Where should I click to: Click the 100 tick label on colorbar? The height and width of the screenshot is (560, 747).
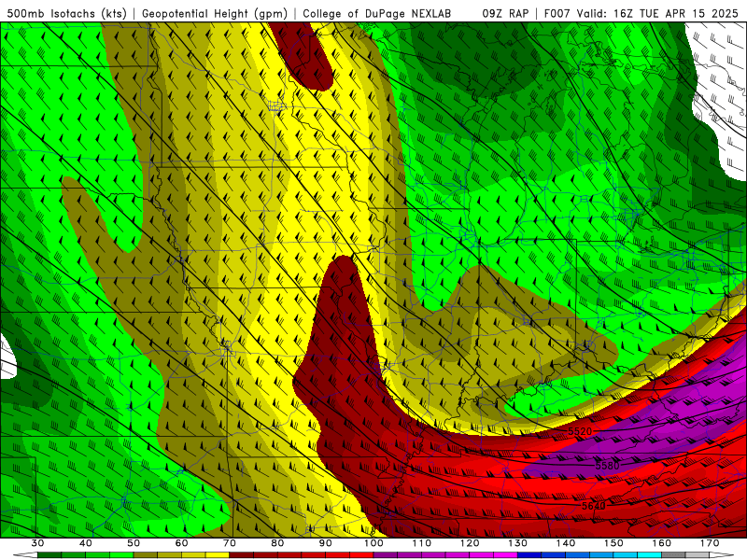click(373, 543)
